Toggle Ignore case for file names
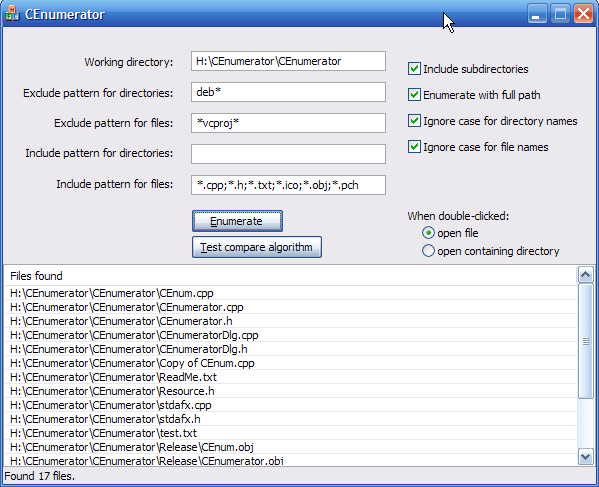Image resolution: width=599 pixels, height=487 pixels. tap(414, 147)
